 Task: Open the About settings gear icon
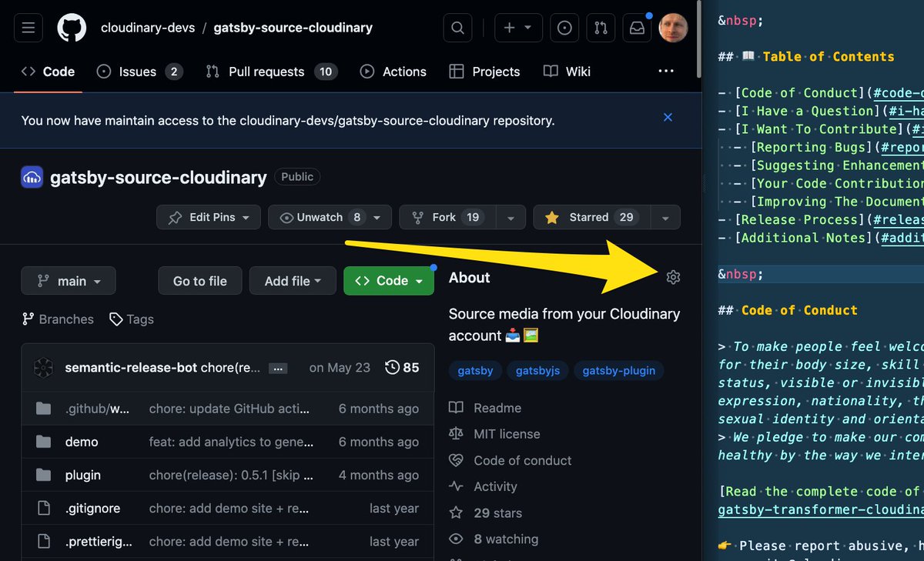pos(673,277)
